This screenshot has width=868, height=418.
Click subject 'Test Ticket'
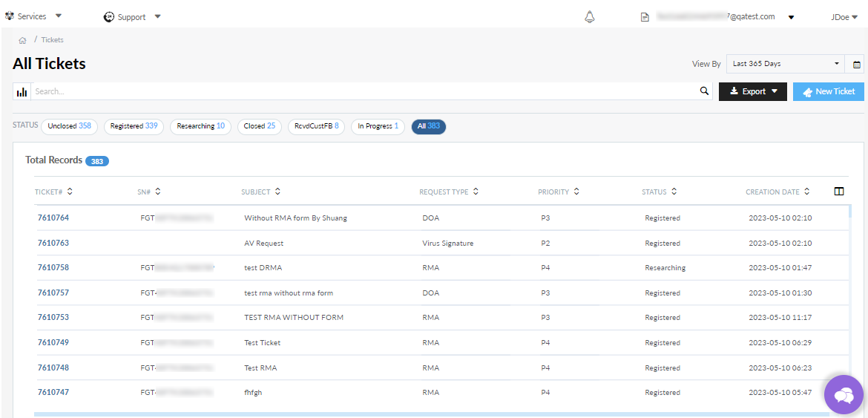tap(263, 343)
